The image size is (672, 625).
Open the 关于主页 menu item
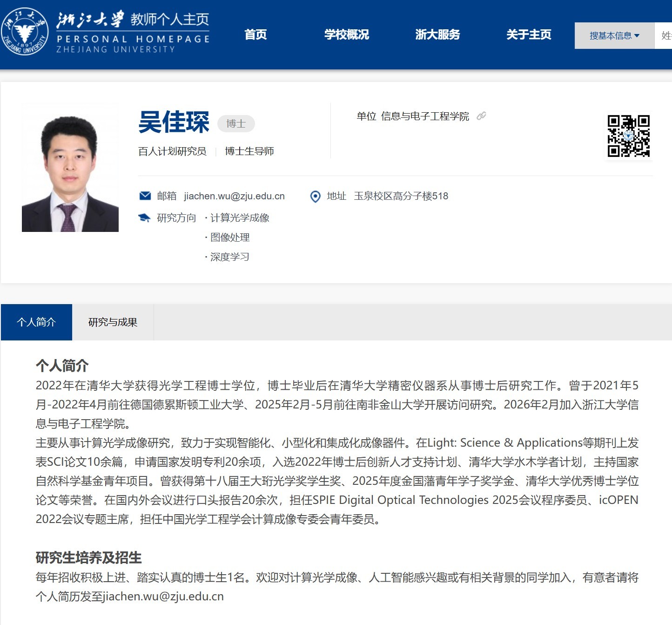coord(529,34)
